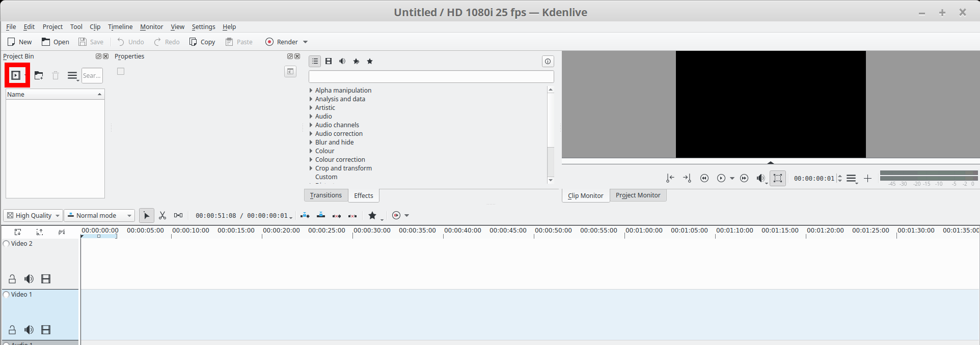Expand the Analysis and data category
This screenshot has height=345, width=980.
(x=311, y=99)
